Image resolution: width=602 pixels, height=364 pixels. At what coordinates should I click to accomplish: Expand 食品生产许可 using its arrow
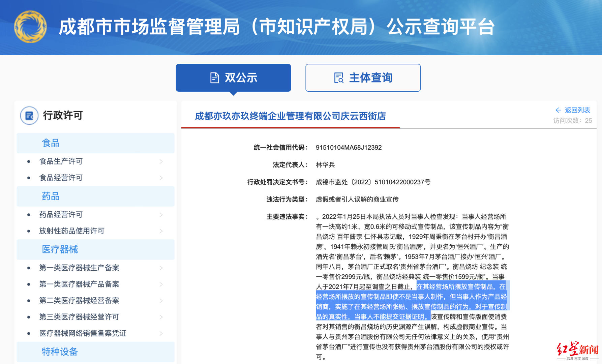click(161, 161)
